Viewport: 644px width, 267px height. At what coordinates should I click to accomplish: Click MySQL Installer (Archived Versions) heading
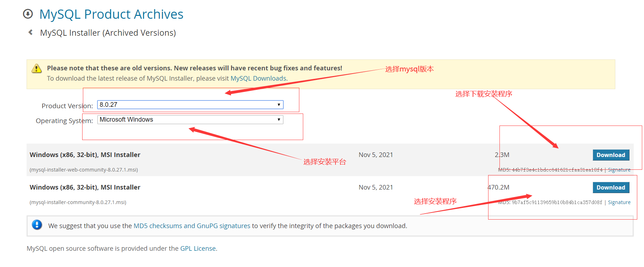point(108,33)
